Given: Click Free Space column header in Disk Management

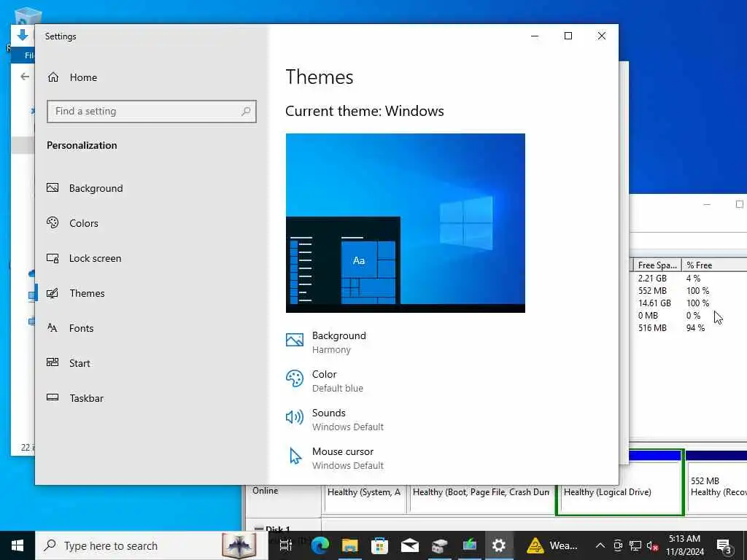Looking at the screenshot, I should coord(657,265).
